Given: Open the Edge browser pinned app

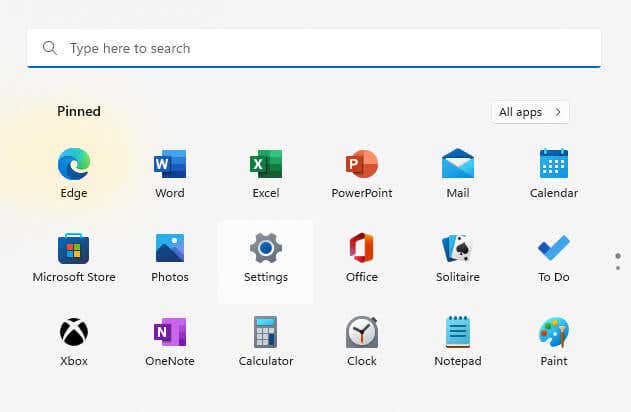Looking at the screenshot, I should 74,173.
